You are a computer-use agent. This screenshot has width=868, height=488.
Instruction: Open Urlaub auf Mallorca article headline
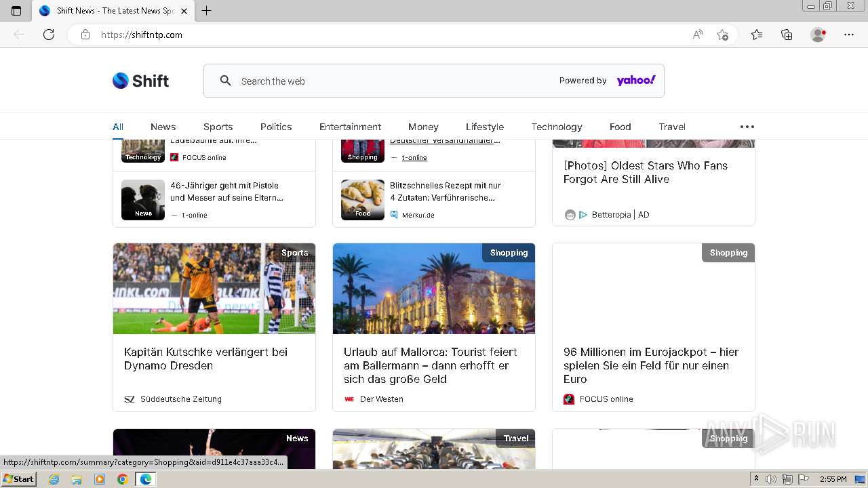coord(431,365)
